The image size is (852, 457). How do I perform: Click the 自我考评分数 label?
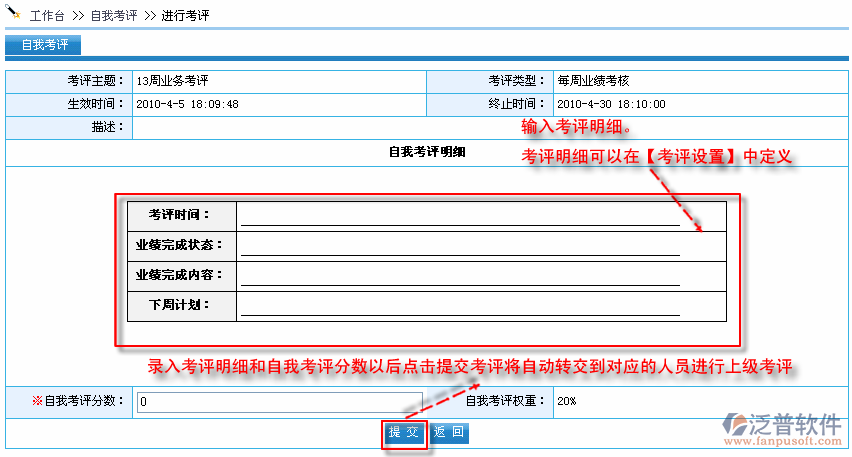tap(78, 401)
